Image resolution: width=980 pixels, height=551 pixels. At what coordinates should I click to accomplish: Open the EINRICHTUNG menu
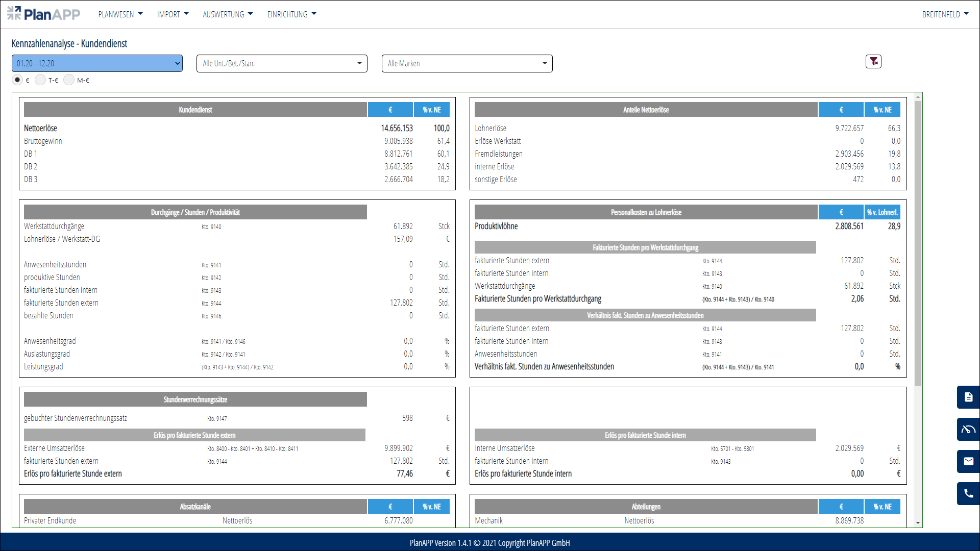[x=291, y=14]
